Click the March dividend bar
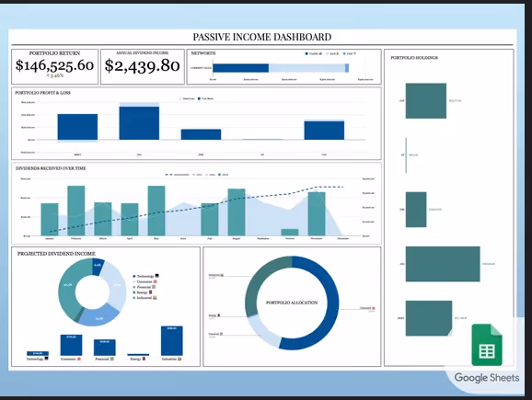Screen dimensions: 532x400 click(103, 219)
